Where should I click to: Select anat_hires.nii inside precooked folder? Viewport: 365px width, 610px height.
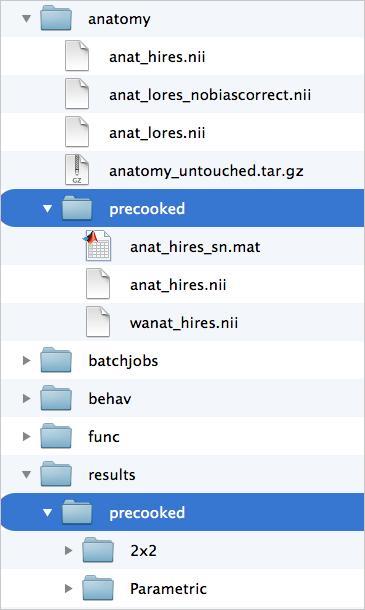click(x=182, y=284)
